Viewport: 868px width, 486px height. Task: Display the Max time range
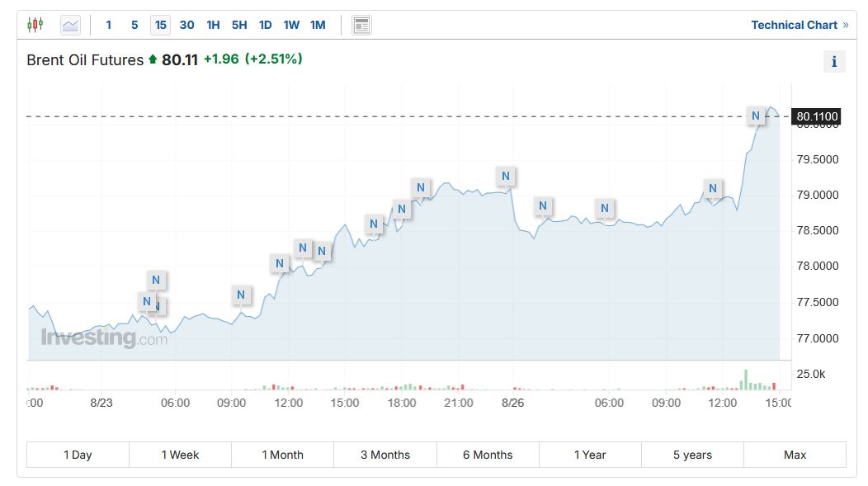pyautogui.click(x=795, y=455)
